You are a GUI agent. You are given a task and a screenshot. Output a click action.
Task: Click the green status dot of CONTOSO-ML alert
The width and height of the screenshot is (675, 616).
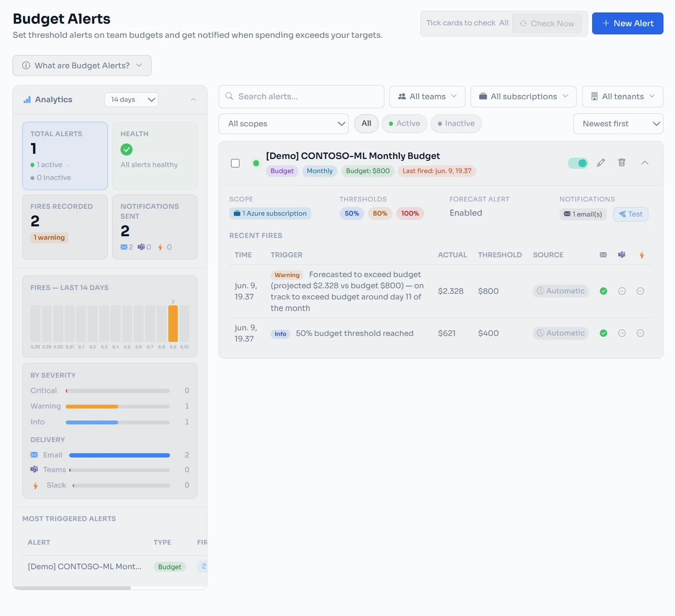click(x=256, y=163)
